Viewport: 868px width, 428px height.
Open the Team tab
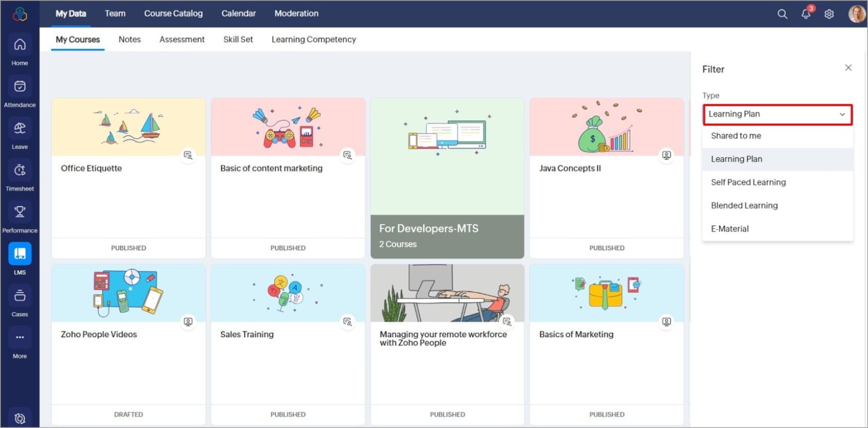click(x=115, y=14)
